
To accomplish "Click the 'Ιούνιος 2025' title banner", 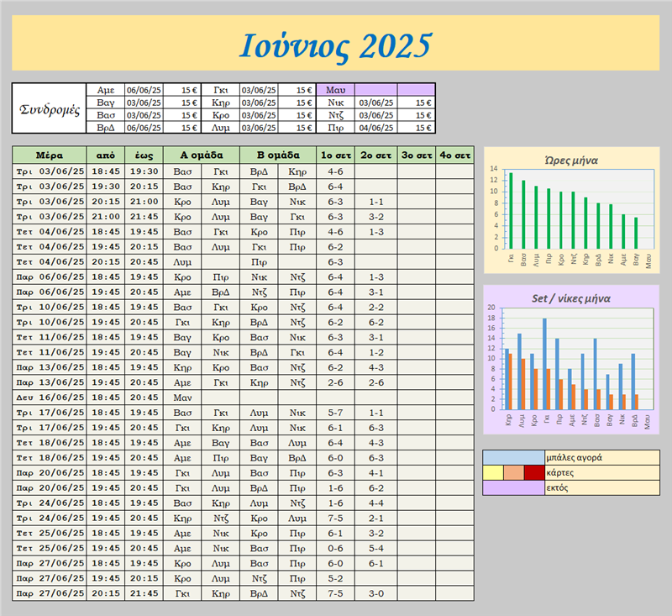I will [336, 44].
